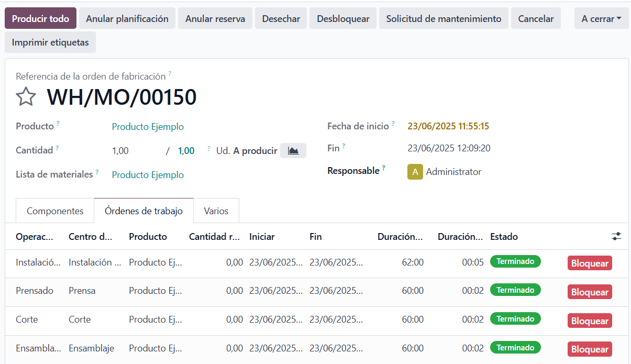The height and width of the screenshot is (364, 631).
Task: Mark WH/MO/00150 as favorite with the star
Action: (26, 97)
